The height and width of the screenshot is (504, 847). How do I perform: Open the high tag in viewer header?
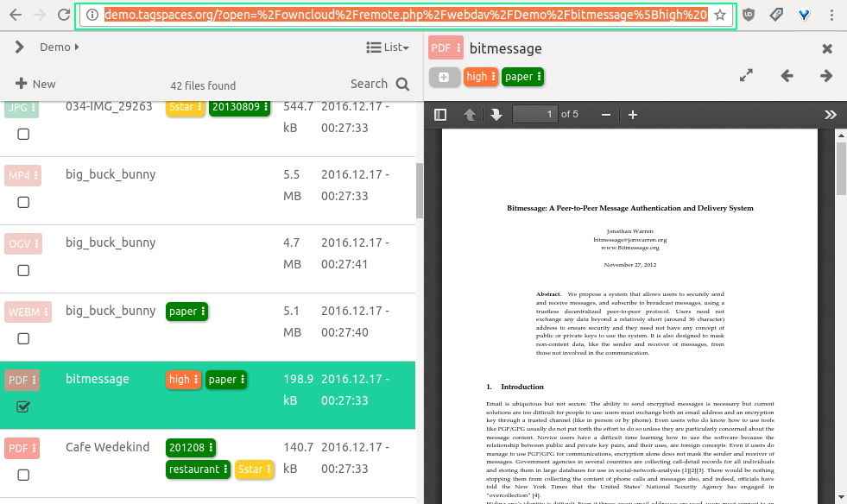tap(481, 77)
